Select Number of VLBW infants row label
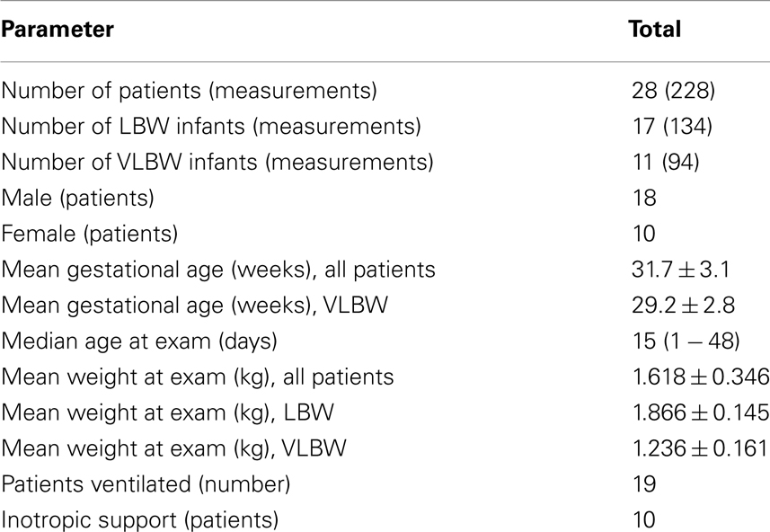Viewport: 770px width, 532px height. (217, 163)
